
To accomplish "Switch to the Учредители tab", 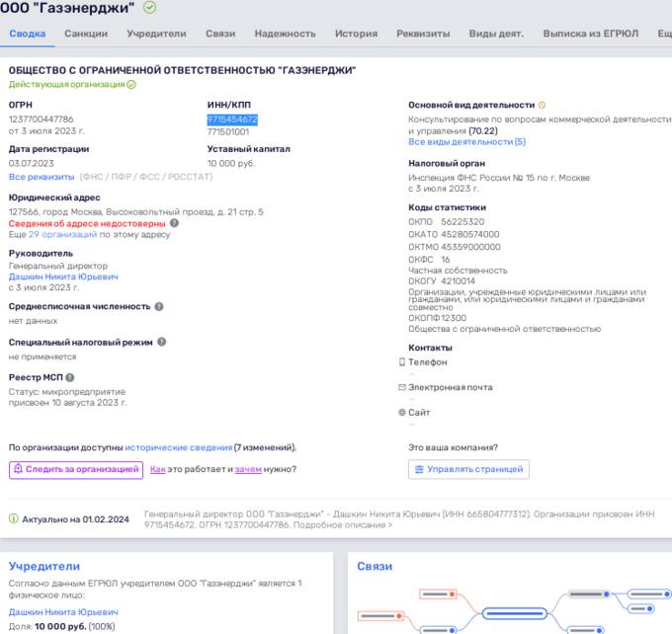I will tap(156, 34).
